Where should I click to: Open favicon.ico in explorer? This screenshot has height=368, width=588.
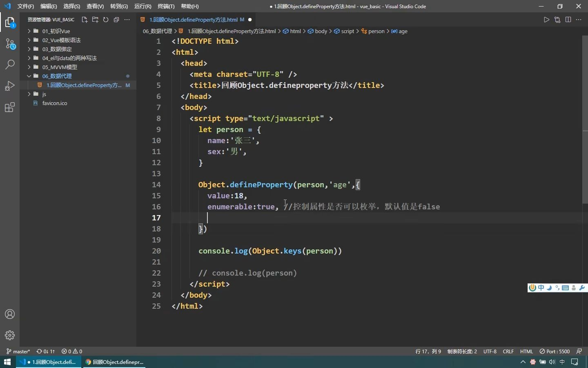[x=78, y=103]
